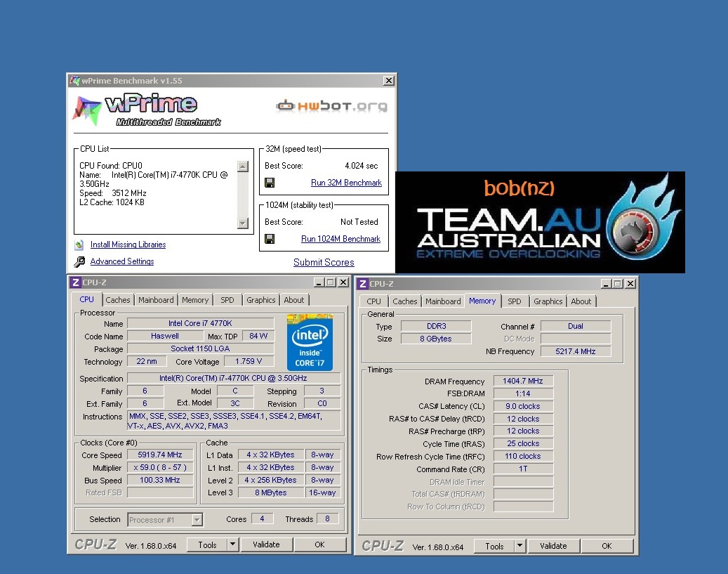
Task: Click the FSB:DRAM ratio value 1:14
Action: (x=523, y=393)
